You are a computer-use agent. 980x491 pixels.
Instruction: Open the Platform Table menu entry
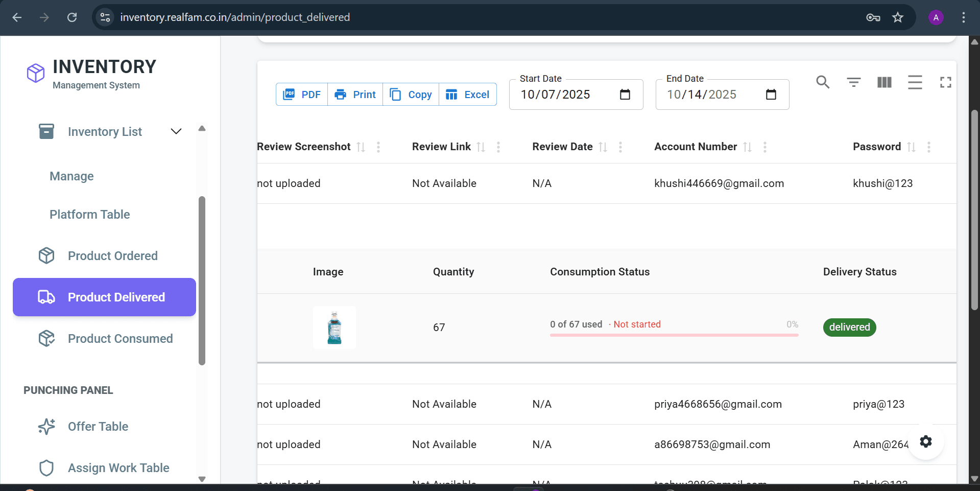click(89, 215)
